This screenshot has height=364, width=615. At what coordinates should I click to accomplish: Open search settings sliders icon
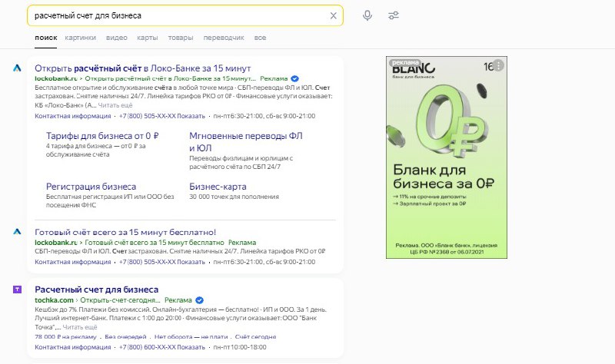(x=394, y=15)
